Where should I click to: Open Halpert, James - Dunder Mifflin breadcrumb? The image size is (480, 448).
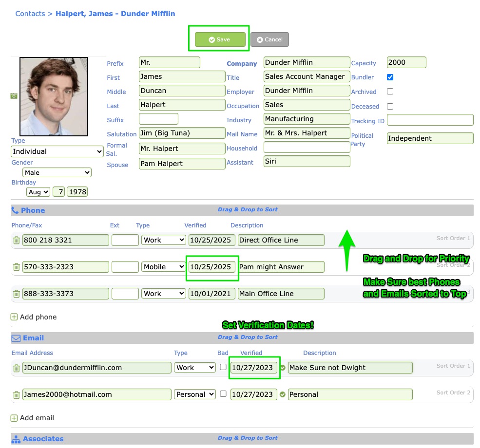point(115,14)
